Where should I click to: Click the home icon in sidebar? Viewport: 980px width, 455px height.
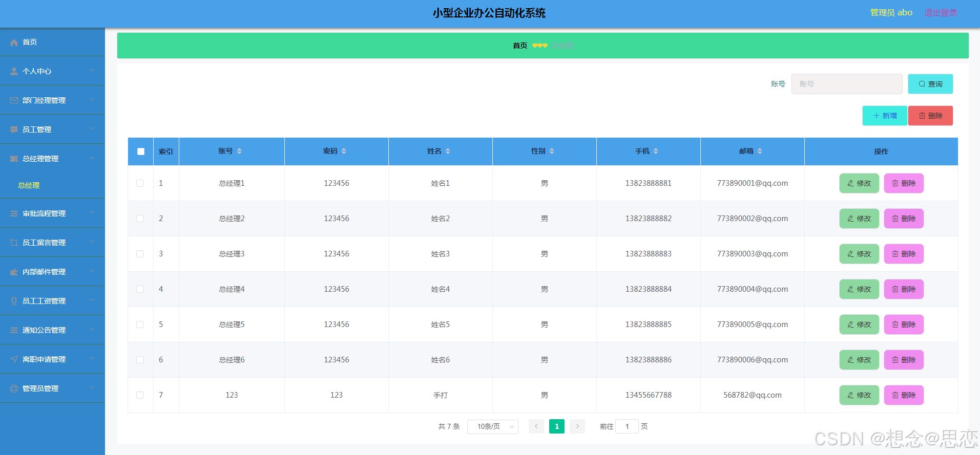[14, 42]
